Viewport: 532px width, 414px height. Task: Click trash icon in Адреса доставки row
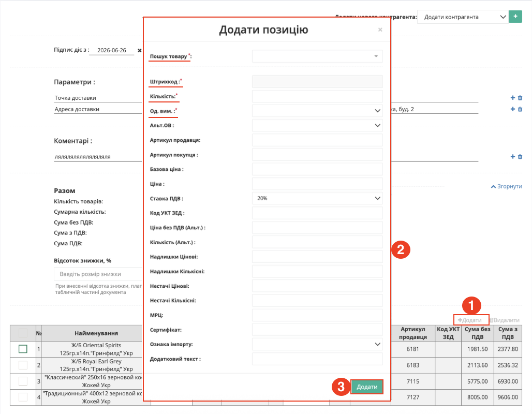coord(520,109)
